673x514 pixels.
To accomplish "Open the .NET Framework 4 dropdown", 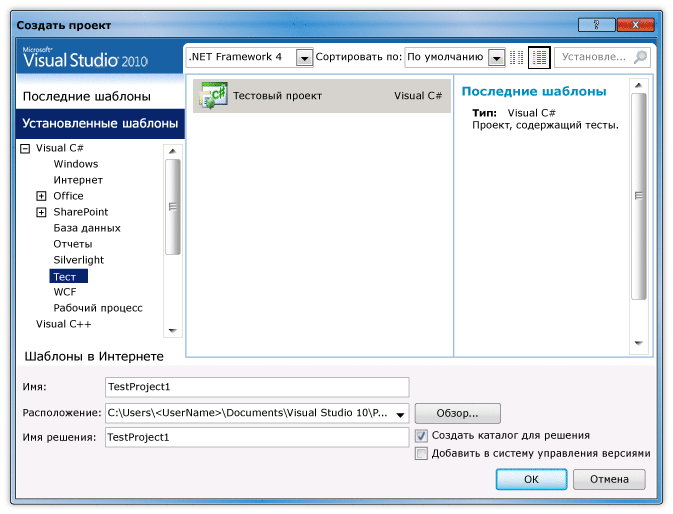I will coord(304,57).
